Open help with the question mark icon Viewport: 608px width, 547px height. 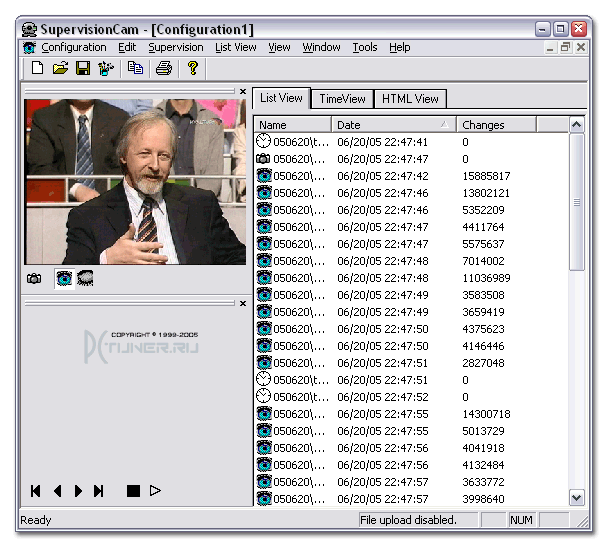click(193, 68)
